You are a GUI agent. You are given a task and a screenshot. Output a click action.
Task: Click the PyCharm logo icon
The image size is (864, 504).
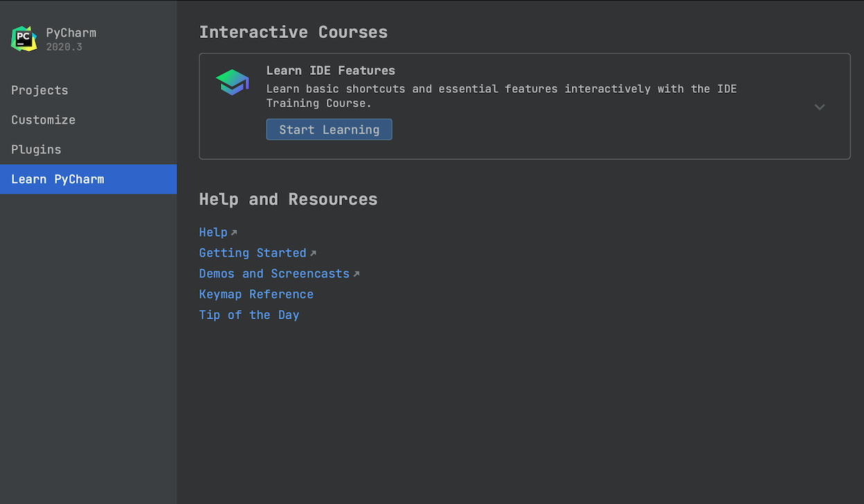(x=24, y=39)
